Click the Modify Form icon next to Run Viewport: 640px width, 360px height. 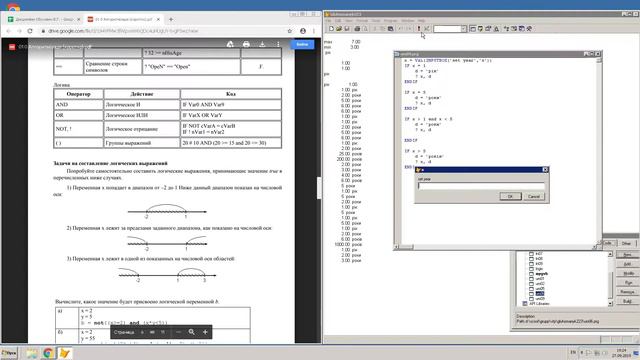click(x=427, y=29)
